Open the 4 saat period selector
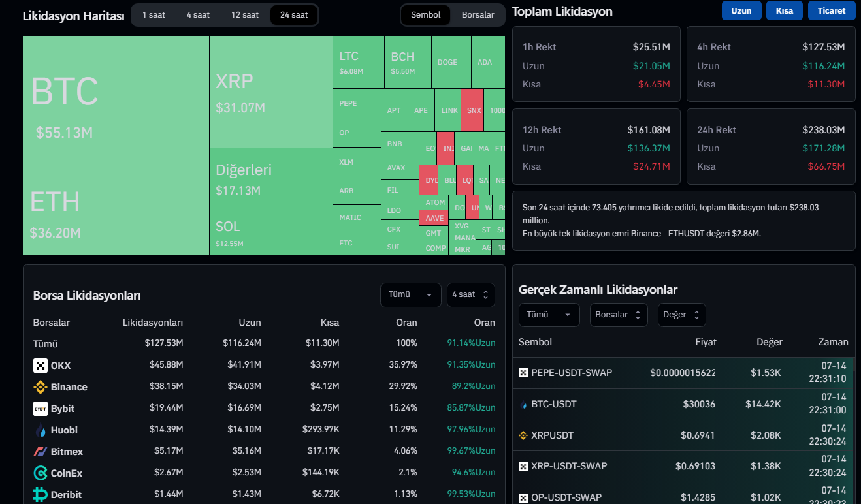Image resolution: width=861 pixels, height=504 pixels. tap(470, 294)
